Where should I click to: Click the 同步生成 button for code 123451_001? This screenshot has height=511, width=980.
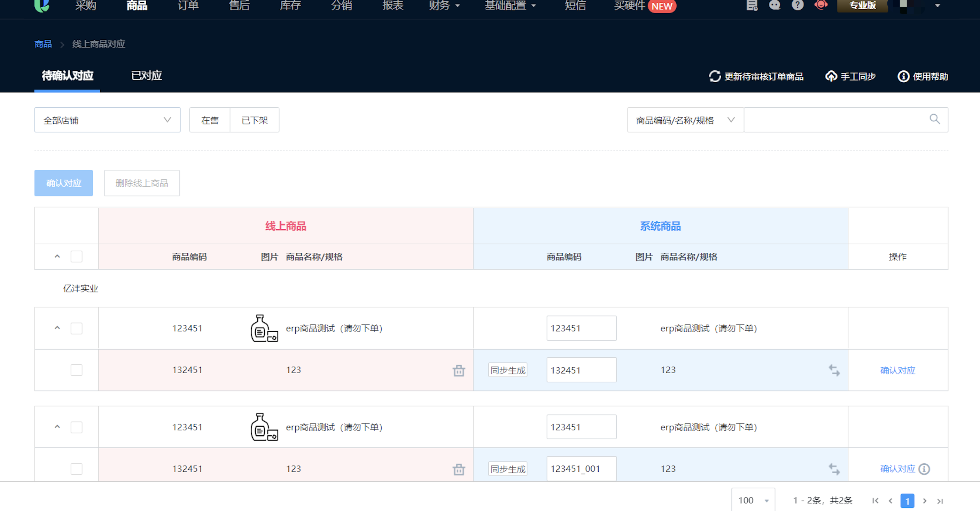pos(507,469)
